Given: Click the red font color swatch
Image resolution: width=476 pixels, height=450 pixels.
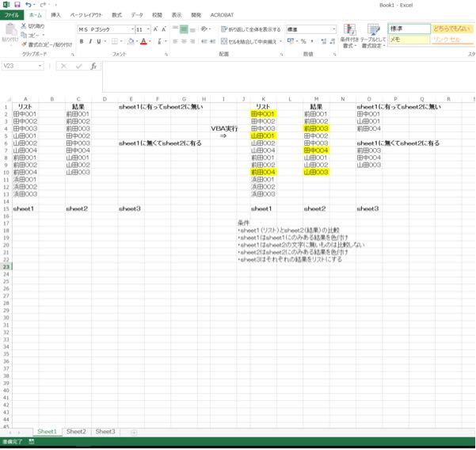Looking at the screenshot, I should pos(143,41).
